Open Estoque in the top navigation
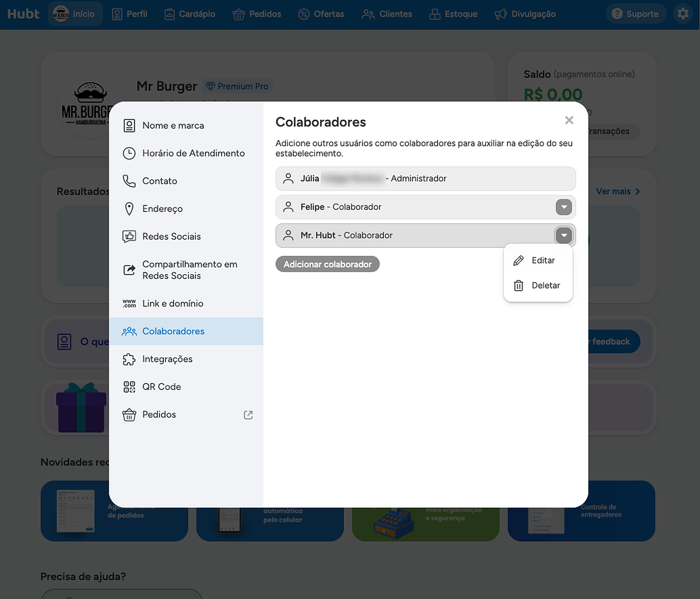700x599 pixels. point(453,14)
